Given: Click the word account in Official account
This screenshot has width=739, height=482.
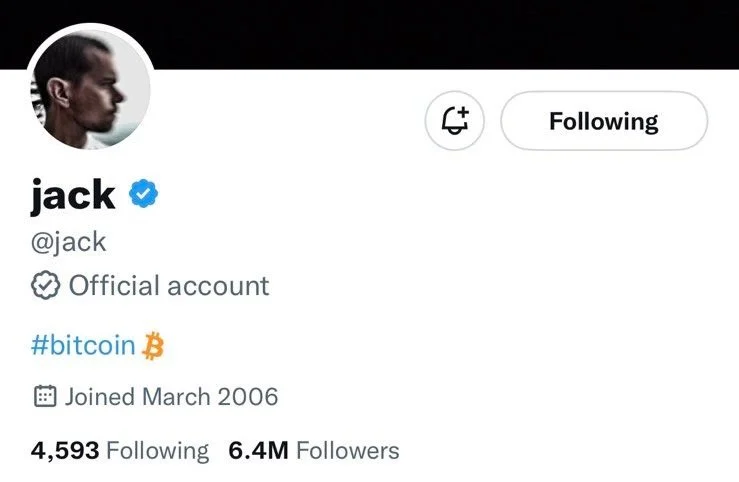Looking at the screenshot, I should click(x=218, y=286).
